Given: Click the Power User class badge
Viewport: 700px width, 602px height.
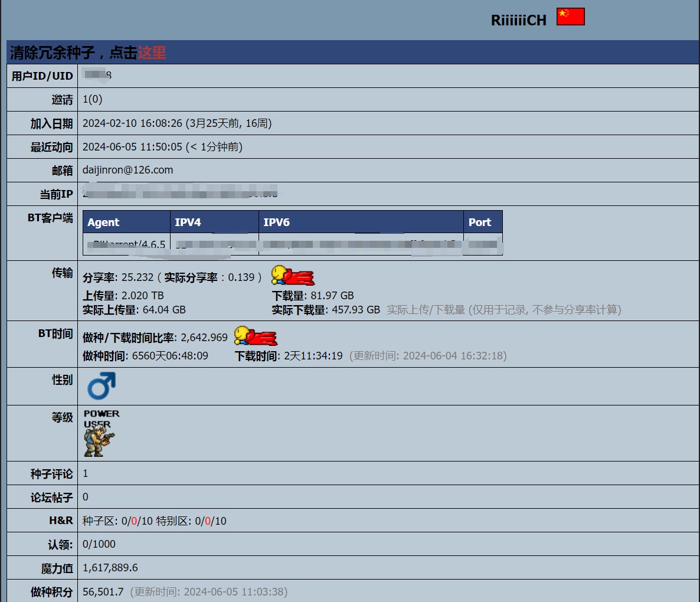Looking at the screenshot, I should tap(100, 433).
